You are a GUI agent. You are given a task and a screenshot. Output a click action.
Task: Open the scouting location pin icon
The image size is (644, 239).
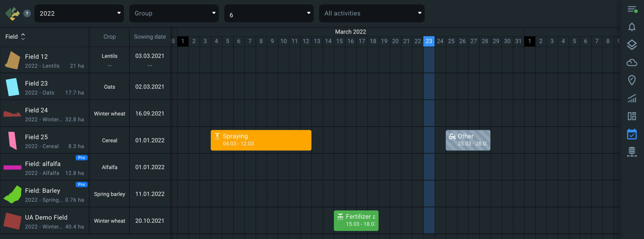click(632, 80)
